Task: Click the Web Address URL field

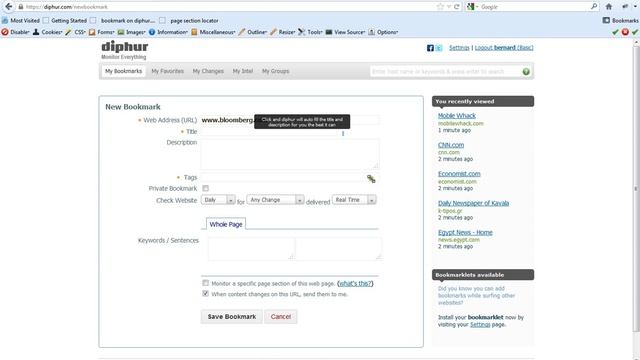Action: click(x=290, y=120)
